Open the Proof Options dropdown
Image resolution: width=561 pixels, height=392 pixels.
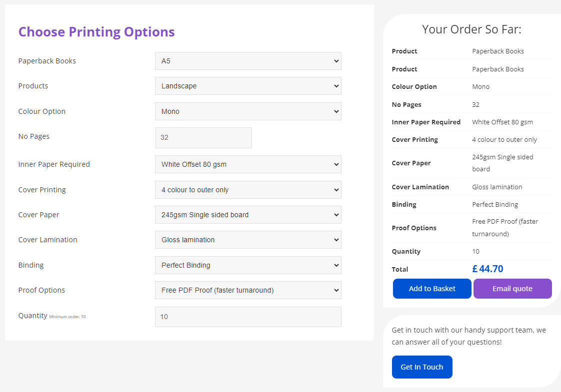click(x=248, y=290)
